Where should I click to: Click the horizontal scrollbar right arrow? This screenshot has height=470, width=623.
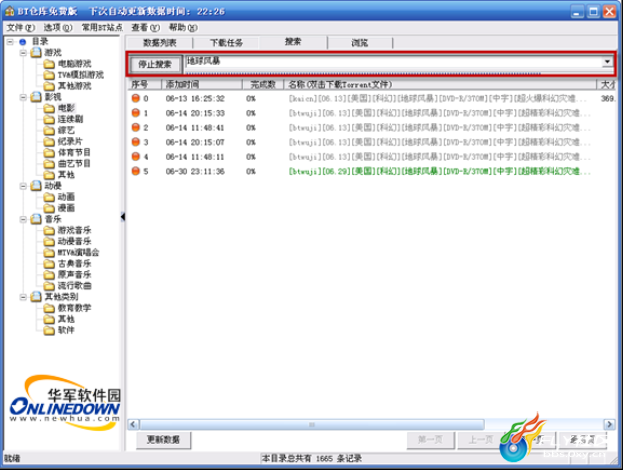click(x=609, y=425)
